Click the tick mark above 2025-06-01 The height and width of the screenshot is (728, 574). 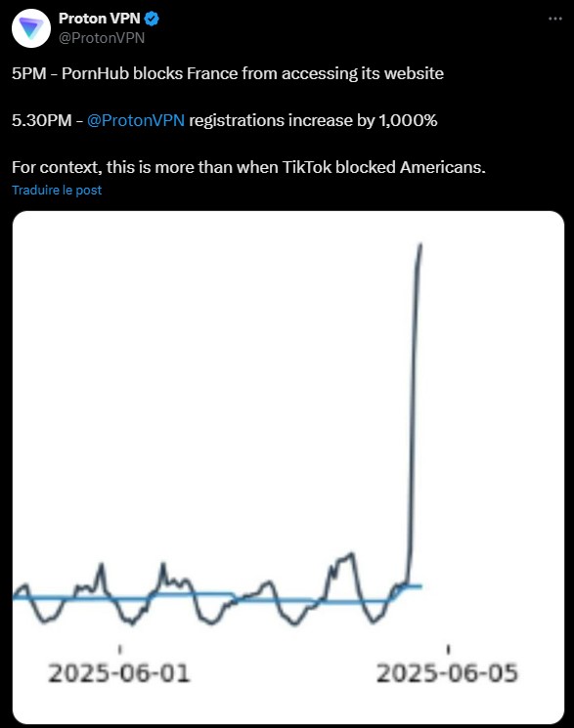coord(120,649)
